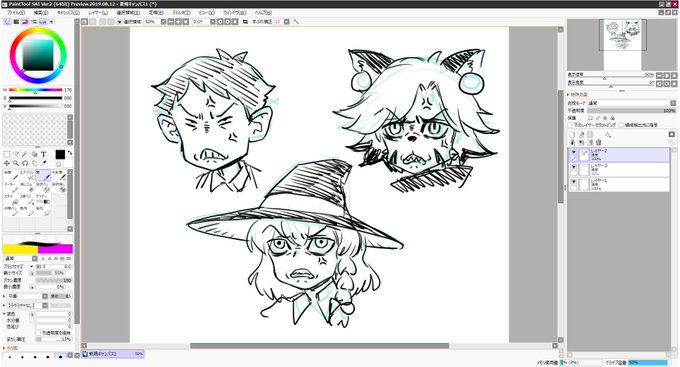This screenshot has width=680, height=367.
Task: Adjust the layer 不透明度 opacity slider
Action: point(632,111)
